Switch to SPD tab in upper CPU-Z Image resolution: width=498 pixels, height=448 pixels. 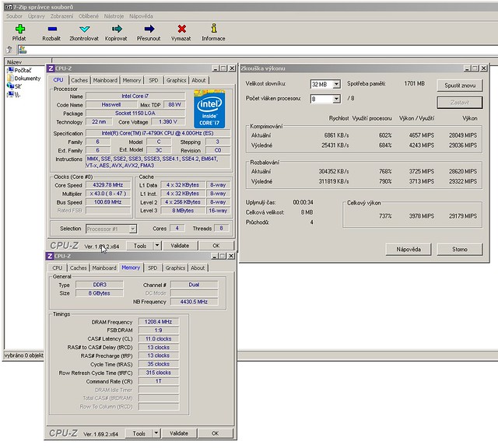tap(153, 80)
